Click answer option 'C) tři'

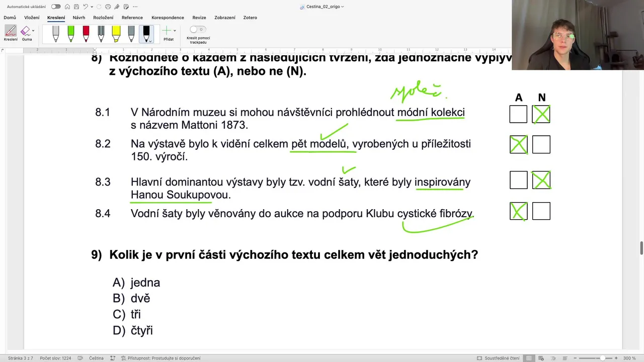[x=127, y=315]
